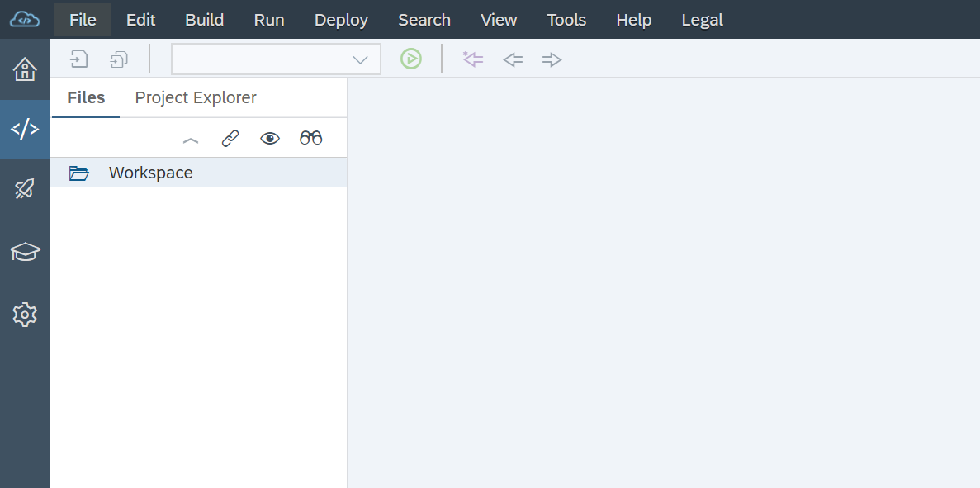Open the Run menu
Viewport: 980px width, 488px height.
click(x=269, y=20)
